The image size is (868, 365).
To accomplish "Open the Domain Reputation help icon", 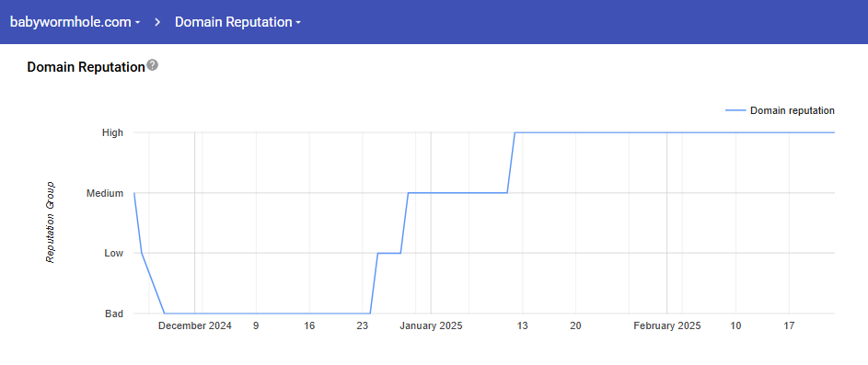I will coord(153,66).
